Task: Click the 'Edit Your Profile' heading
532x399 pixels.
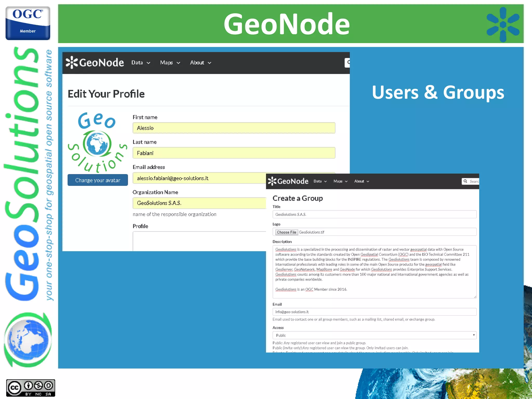Action: tap(106, 94)
